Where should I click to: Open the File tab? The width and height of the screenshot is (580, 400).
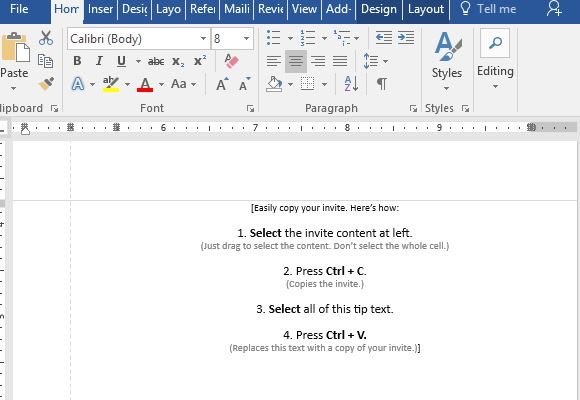(19, 9)
